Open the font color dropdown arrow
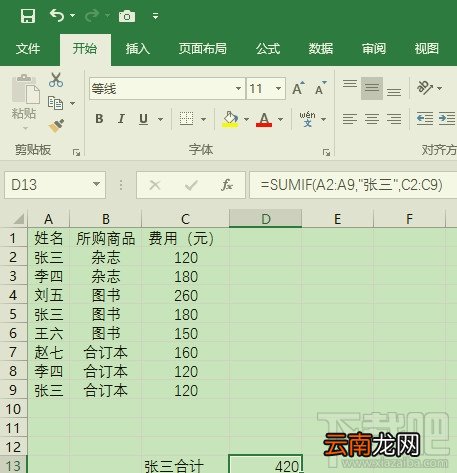The height and width of the screenshot is (473, 457). [281, 119]
